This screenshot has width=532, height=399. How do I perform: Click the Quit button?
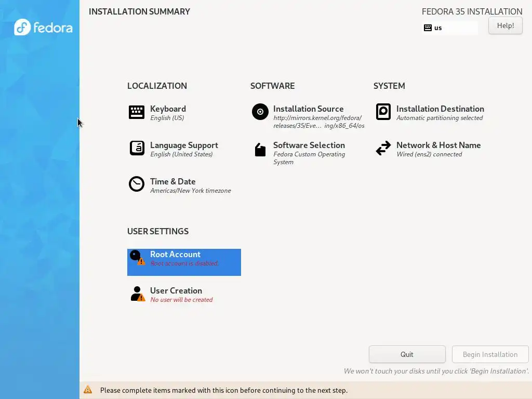[x=407, y=354]
